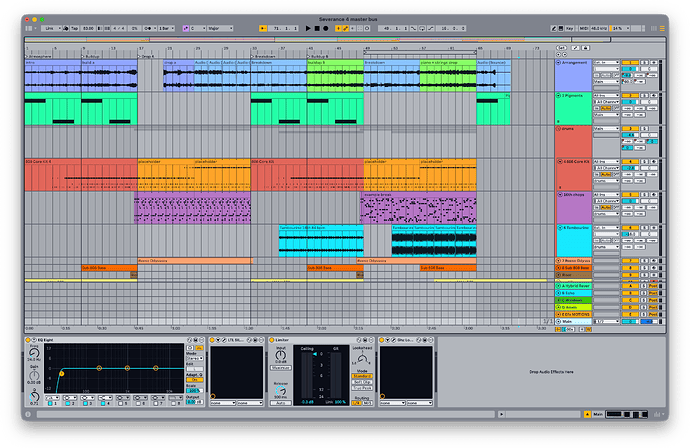Open the root note C dropdown
Viewport: 690px width, 448px height.
point(198,28)
